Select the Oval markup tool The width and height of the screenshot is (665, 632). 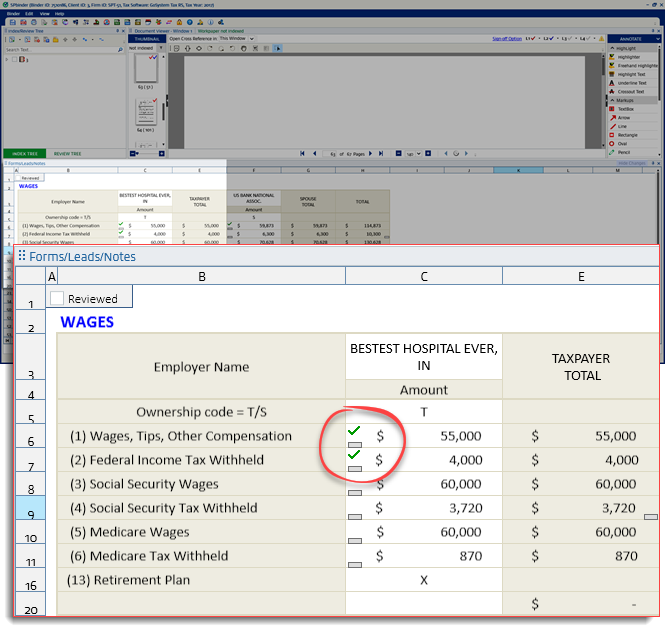point(622,142)
